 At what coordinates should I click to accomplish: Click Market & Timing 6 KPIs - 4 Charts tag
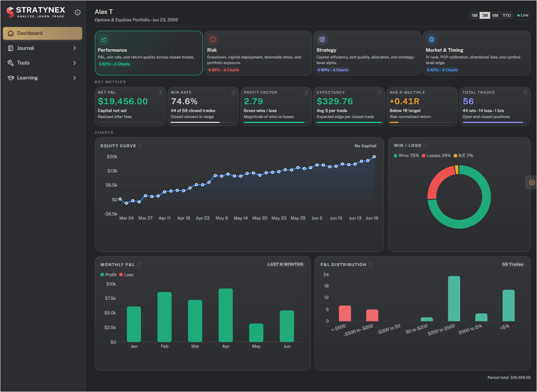[x=442, y=70]
